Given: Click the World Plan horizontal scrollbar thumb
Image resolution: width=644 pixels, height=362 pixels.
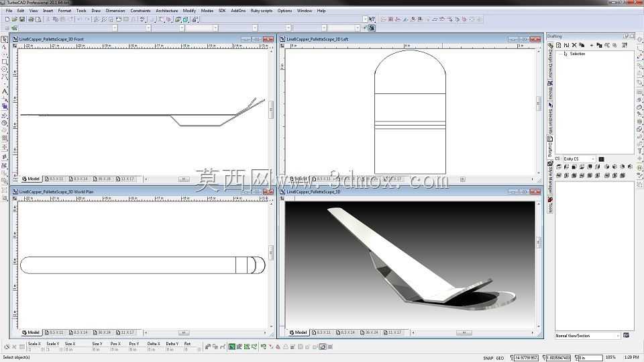Looking at the screenshot, I should (184, 332).
